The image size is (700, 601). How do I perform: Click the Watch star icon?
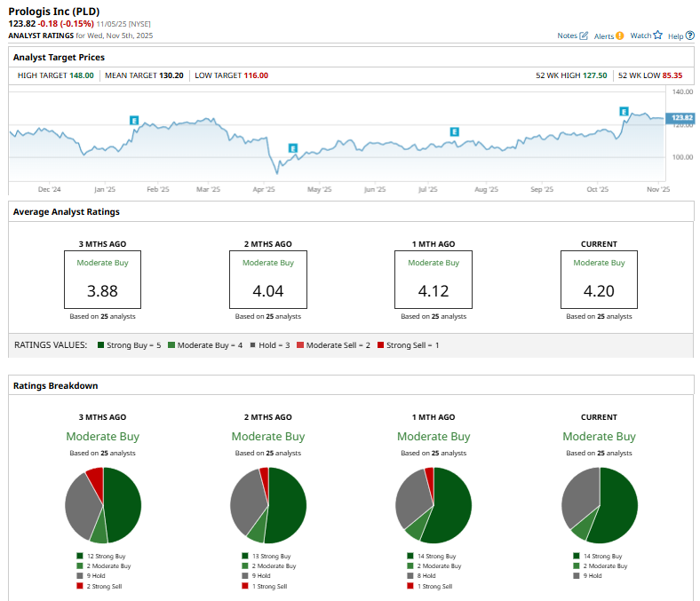(657, 36)
